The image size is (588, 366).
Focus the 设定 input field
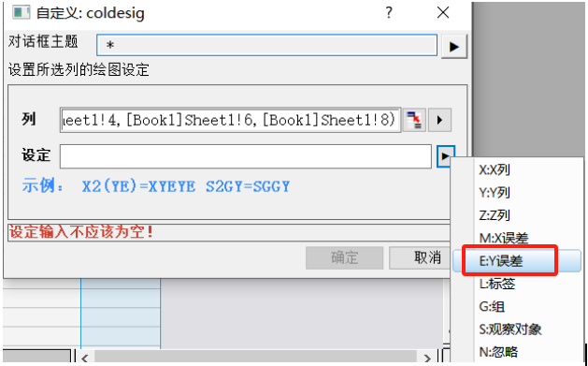246,156
